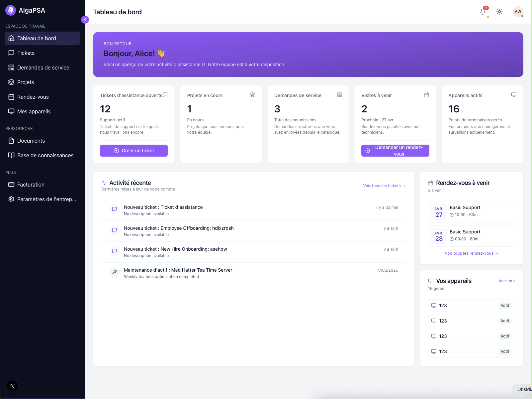Open the Employee Offboarding: hdjxzrdsh ticket entry

254,231
